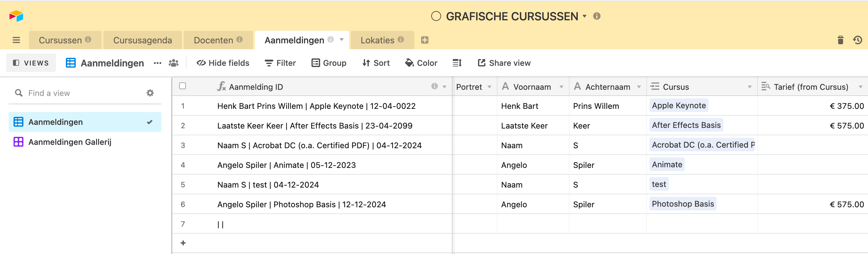Open Acrobat DC (o.a. Certified P linked record
868x254 pixels.
(702, 145)
